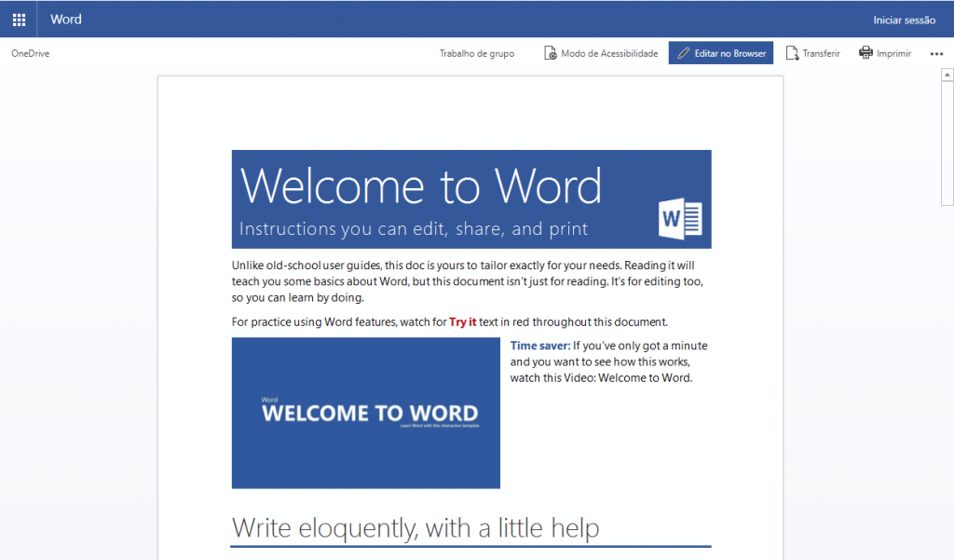Click the Word logo in the banner

(x=680, y=217)
